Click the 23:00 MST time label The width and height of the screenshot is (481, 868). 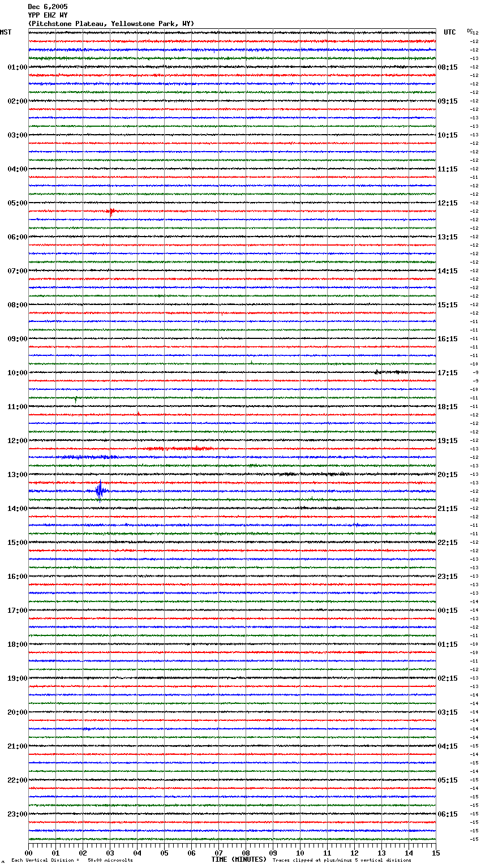[17, 814]
